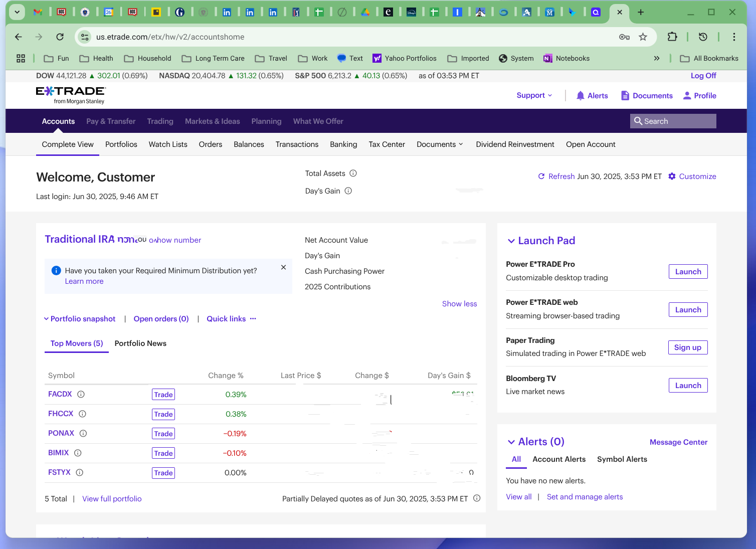This screenshot has height=549, width=756.
Task: Click the Alerts bell icon in header
Action: point(580,96)
